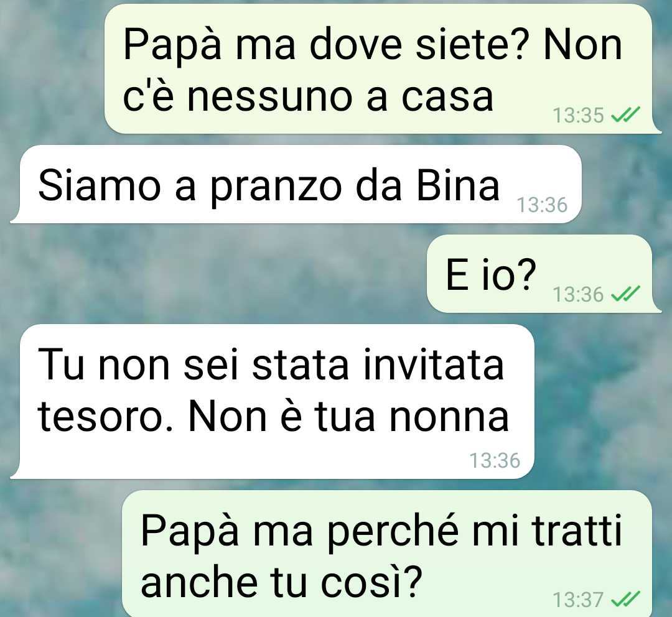Tap the 13:37 timestamp on last message
Screen dimensions: 672x617
coord(578,600)
